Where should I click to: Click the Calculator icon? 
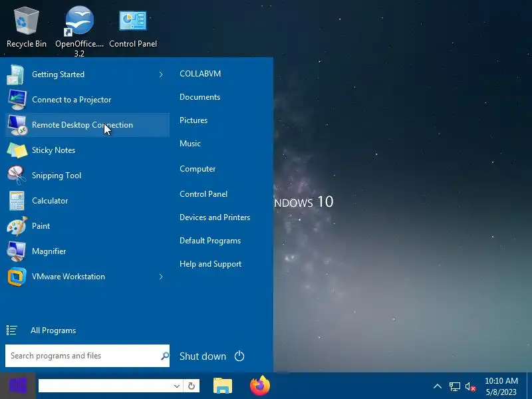17,201
